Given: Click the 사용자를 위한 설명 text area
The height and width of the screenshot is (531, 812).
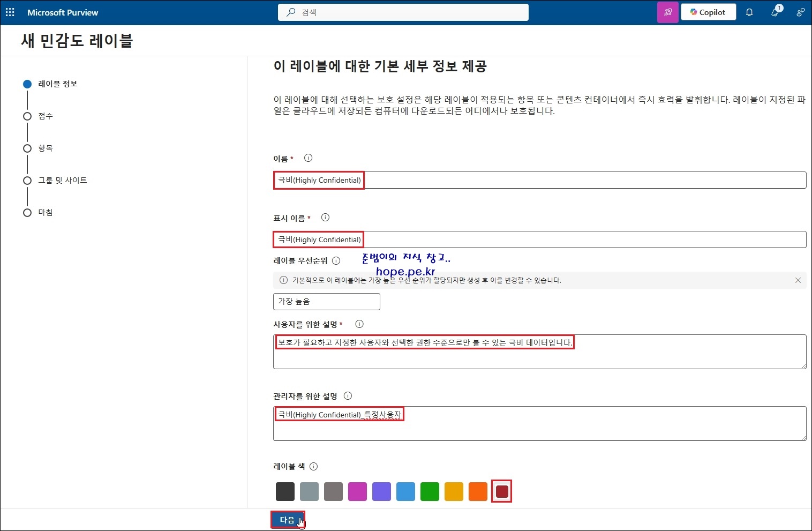Looking at the screenshot, I should point(539,352).
